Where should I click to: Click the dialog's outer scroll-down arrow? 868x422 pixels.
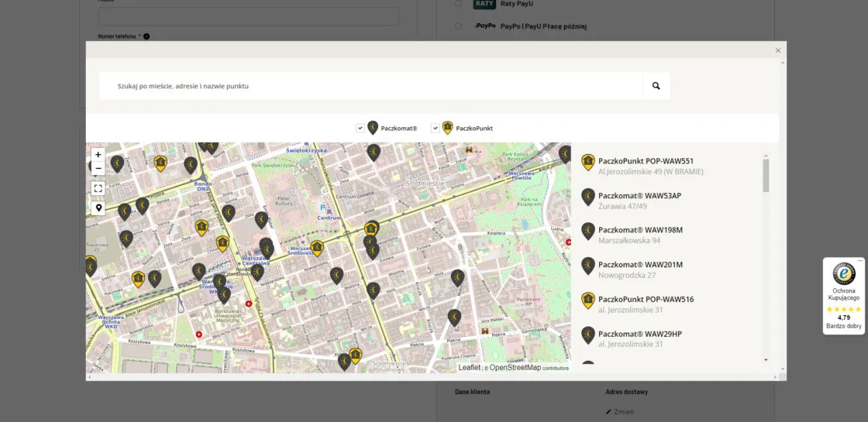pyautogui.click(x=782, y=369)
